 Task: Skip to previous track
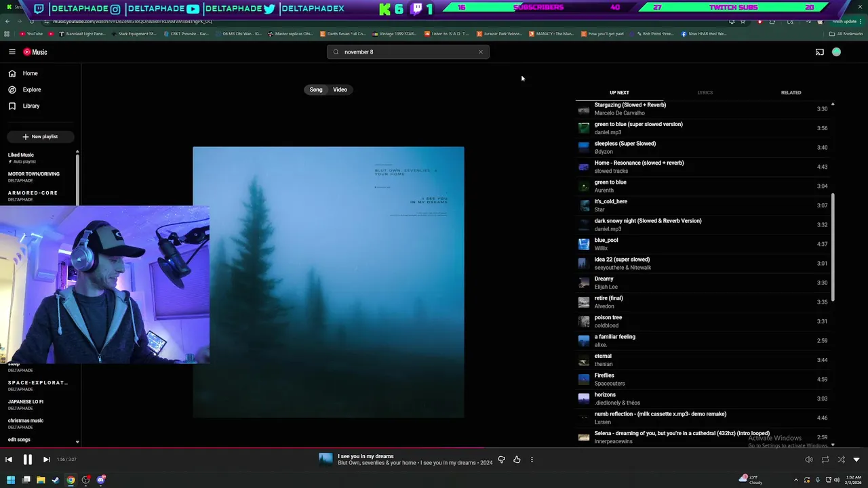pos(9,460)
